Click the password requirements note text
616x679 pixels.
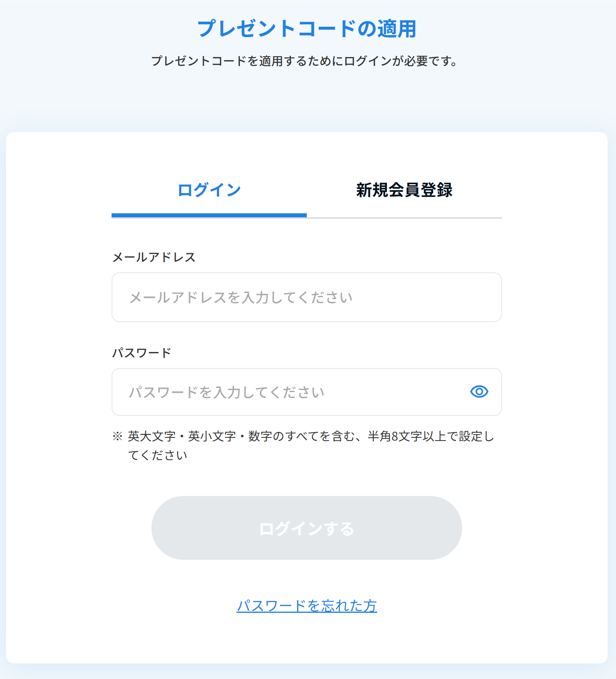point(311,437)
